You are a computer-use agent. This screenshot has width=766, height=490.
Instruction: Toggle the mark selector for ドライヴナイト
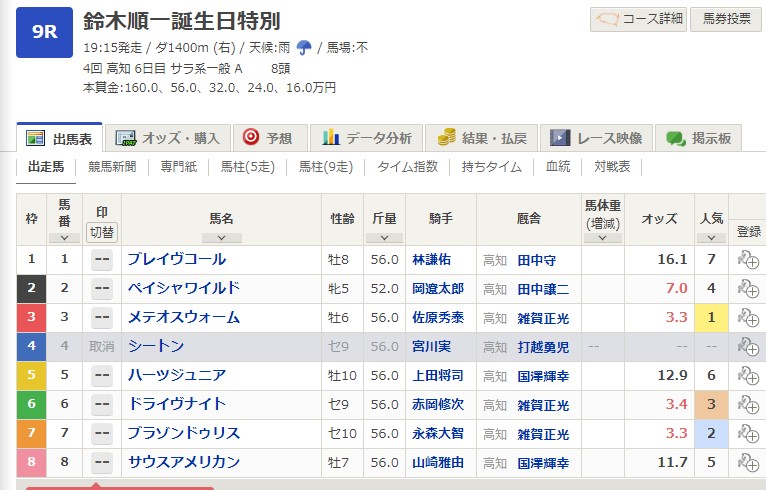pyautogui.click(x=102, y=405)
